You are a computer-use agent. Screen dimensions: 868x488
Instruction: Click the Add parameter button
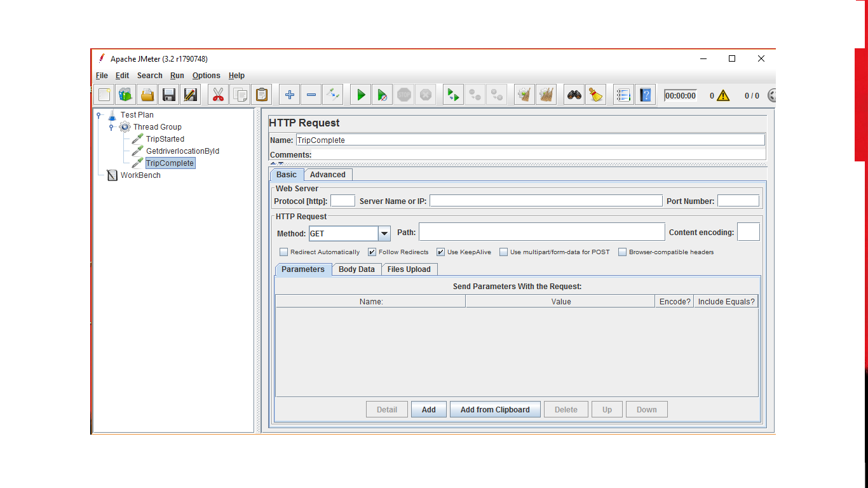[x=429, y=410]
